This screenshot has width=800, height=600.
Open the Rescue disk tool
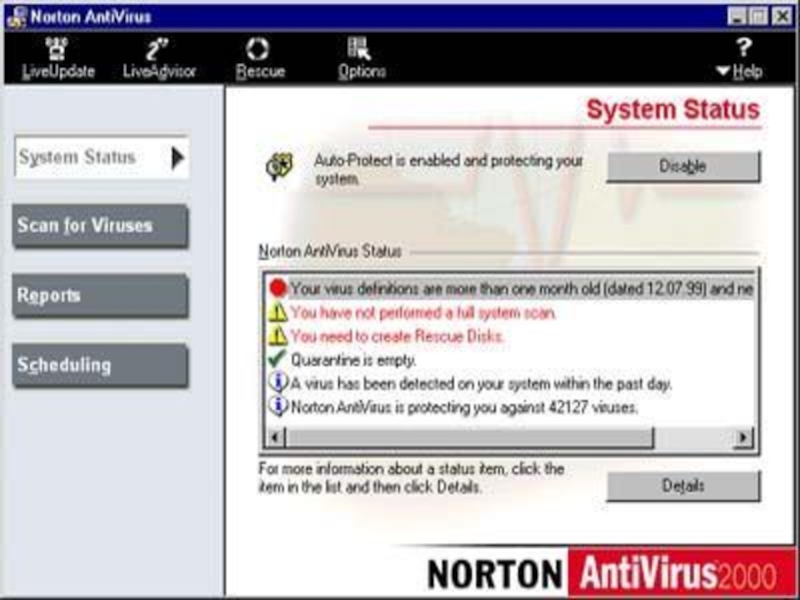(260, 58)
